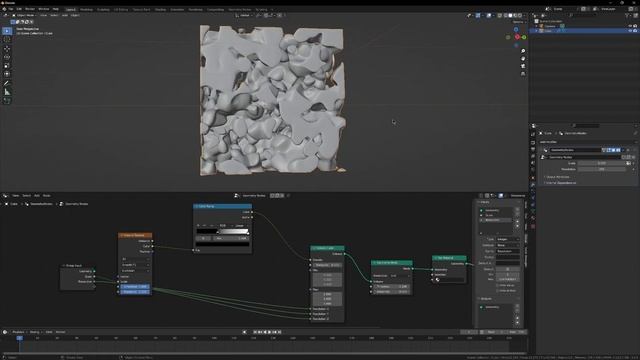This screenshot has height=360, width=640.
Task: Open socket Type Integer dropdown
Action: (x=508, y=239)
